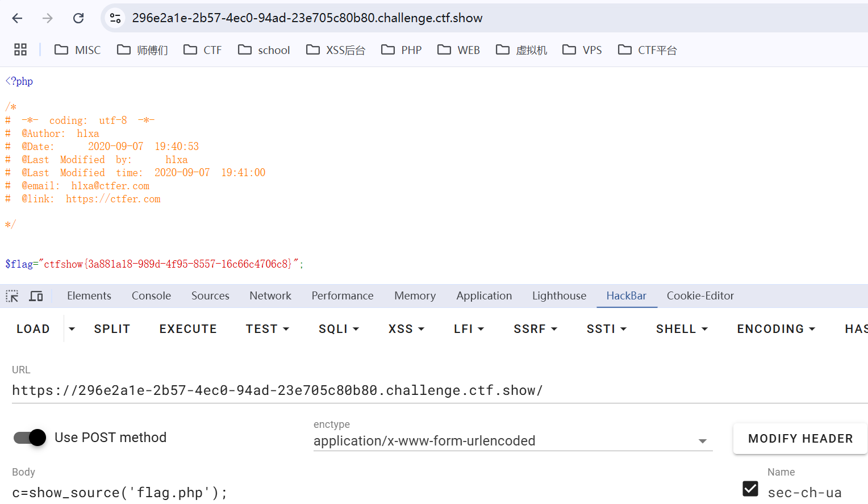Screen dimensions: 868x504
Task: Toggle device toolbar icon in DevTools
Action: 36,296
